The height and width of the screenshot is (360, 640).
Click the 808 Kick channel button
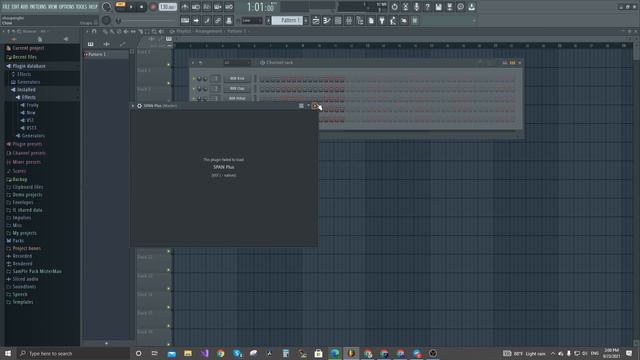pos(237,79)
